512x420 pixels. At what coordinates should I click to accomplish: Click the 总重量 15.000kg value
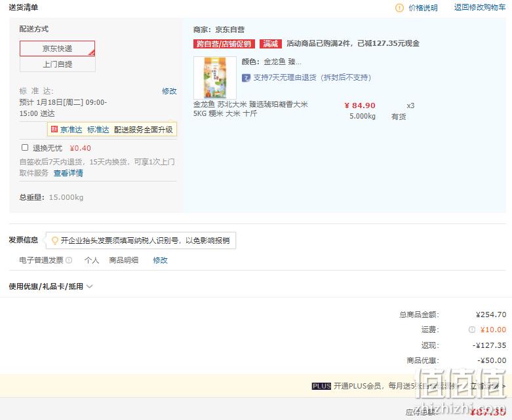(x=66, y=197)
